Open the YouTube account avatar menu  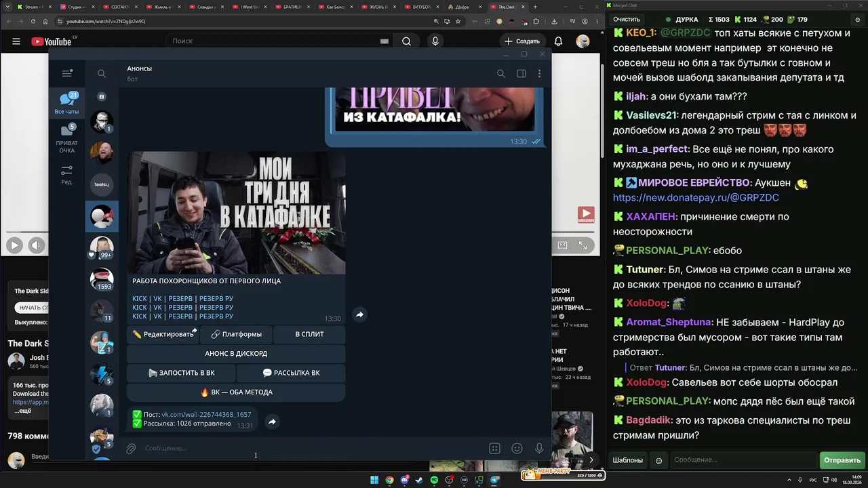coord(583,41)
